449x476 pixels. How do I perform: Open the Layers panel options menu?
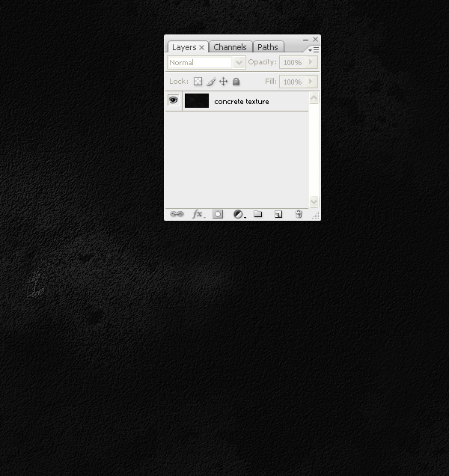314,49
